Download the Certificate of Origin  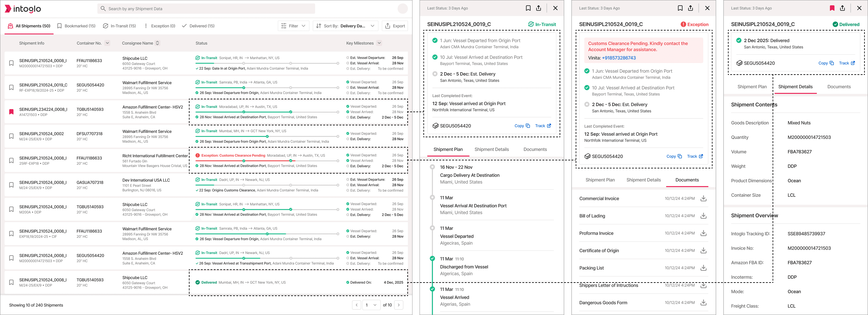tap(703, 251)
